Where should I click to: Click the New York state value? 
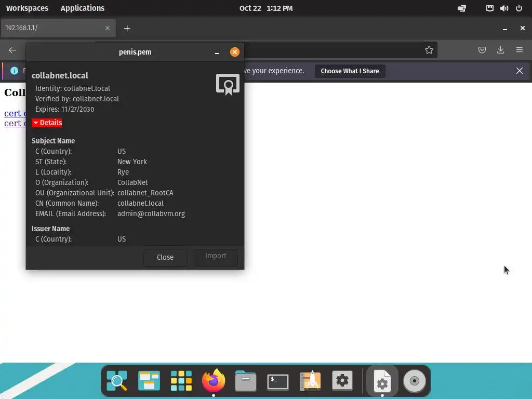(x=132, y=162)
